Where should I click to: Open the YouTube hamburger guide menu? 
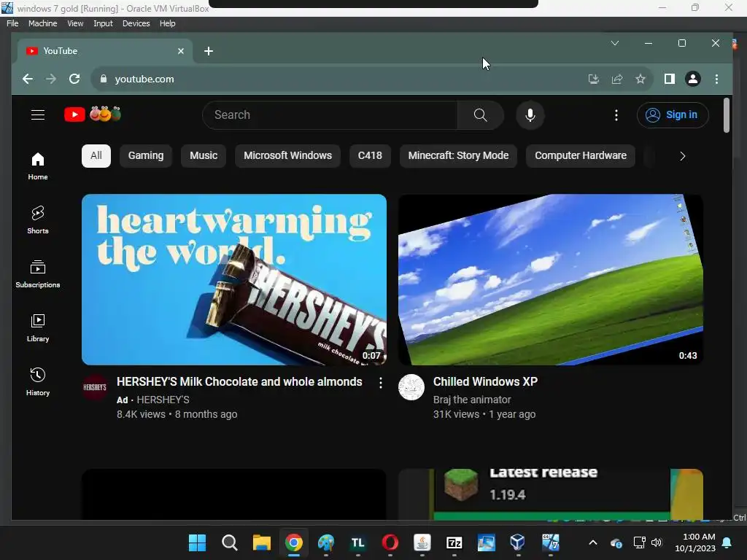[38, 114]
